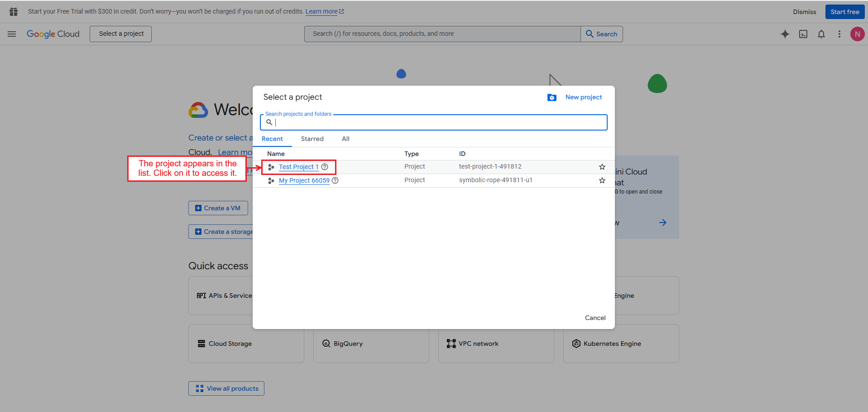The image size is (868, 412).
Task: Open the three-dot settings menu
Action: 839,34
